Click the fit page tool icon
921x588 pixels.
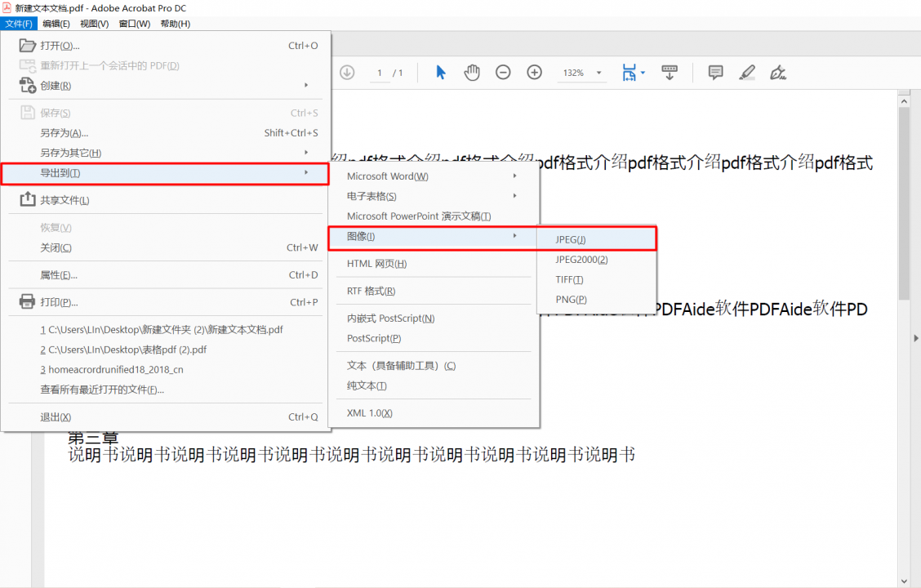click(629, 73)
